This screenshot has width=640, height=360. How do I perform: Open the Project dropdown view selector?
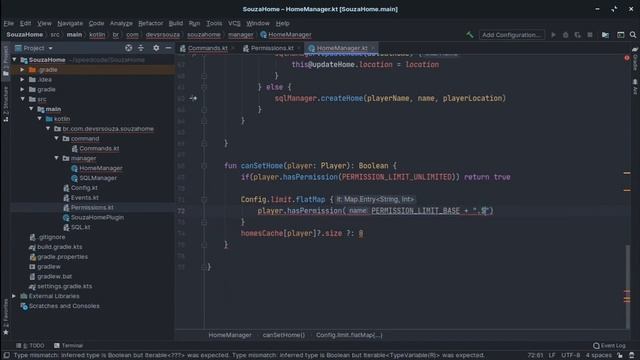coord(34,48)
